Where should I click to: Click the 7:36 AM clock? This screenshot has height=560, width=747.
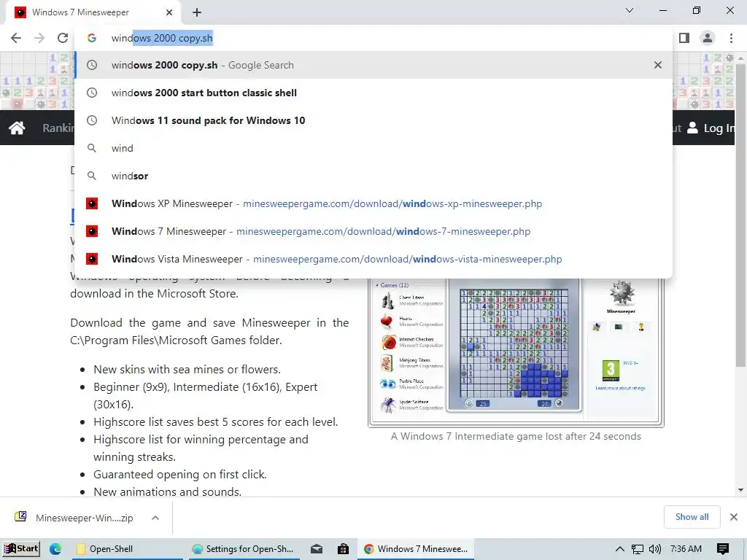686,549
